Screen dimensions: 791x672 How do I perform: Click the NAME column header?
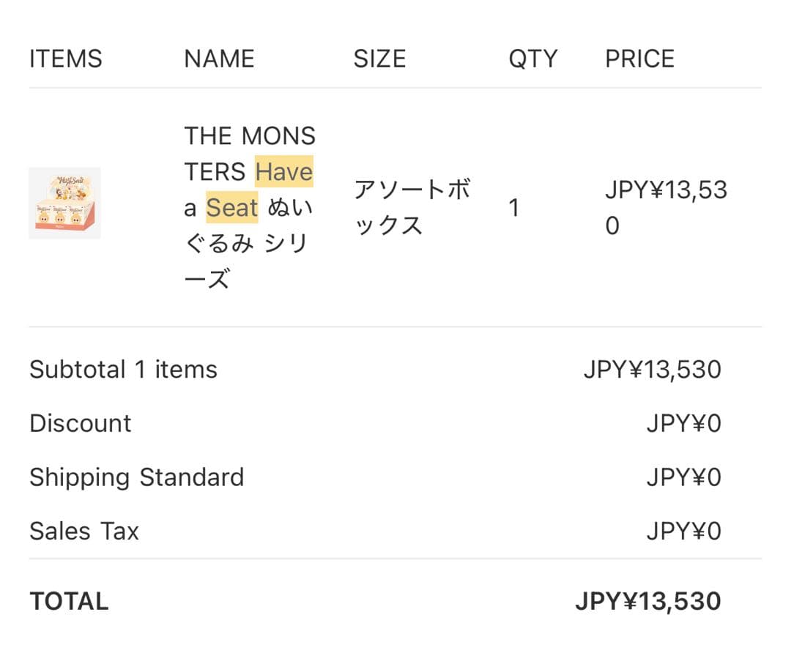click(x=219, y=59)
